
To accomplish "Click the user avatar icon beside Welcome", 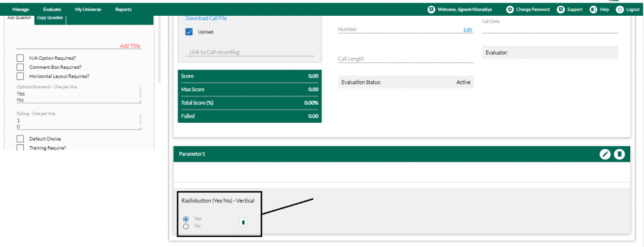I will pos(431,9).
